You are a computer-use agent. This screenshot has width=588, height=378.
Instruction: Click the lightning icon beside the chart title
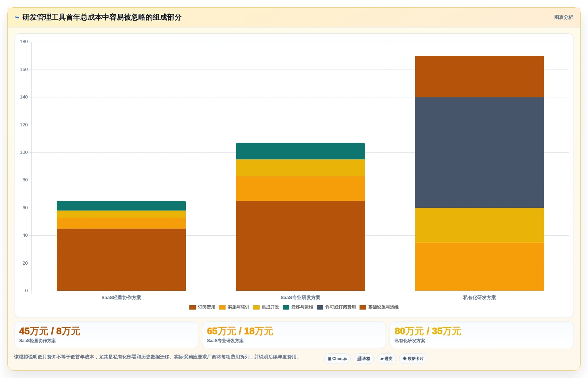(17, 17)
